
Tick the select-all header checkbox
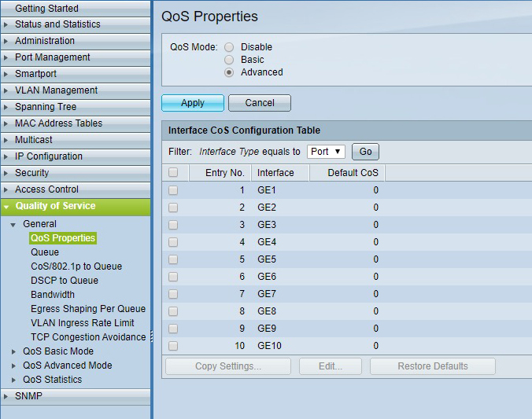click(x=173, y=172)
